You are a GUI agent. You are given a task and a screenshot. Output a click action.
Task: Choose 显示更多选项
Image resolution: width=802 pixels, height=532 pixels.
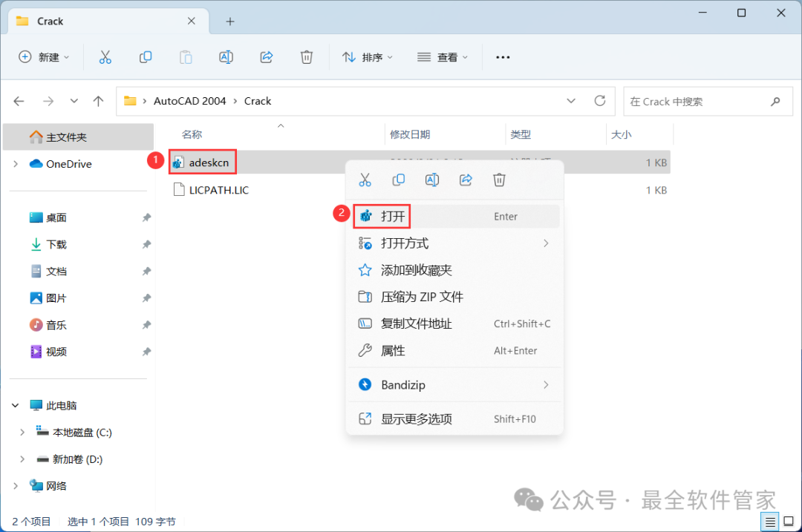(454, 419)
